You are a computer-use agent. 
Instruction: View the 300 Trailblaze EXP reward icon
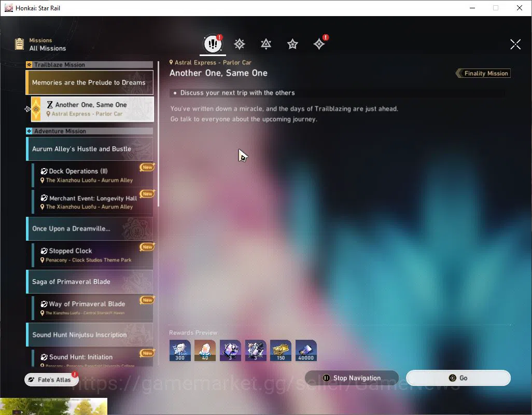180,350
